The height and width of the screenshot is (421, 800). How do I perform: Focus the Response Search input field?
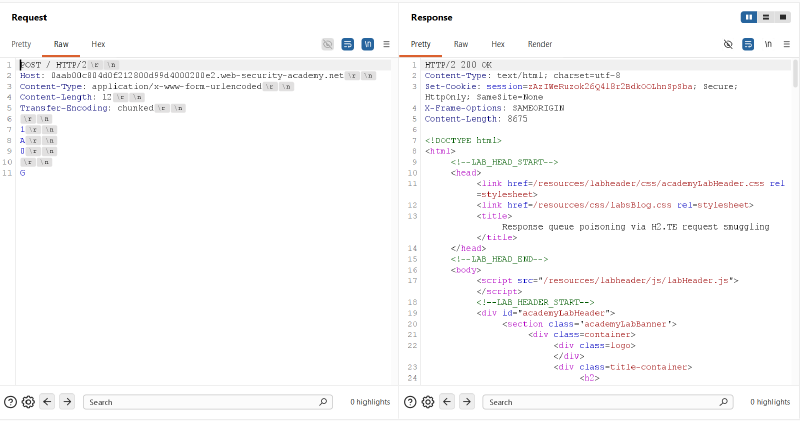(608, 402)
